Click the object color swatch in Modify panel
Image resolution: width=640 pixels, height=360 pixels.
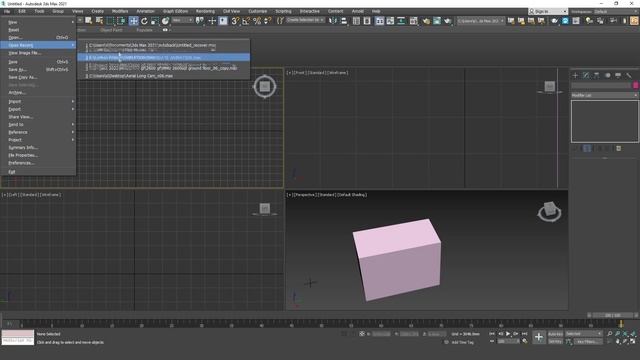(x=636, y=85)
